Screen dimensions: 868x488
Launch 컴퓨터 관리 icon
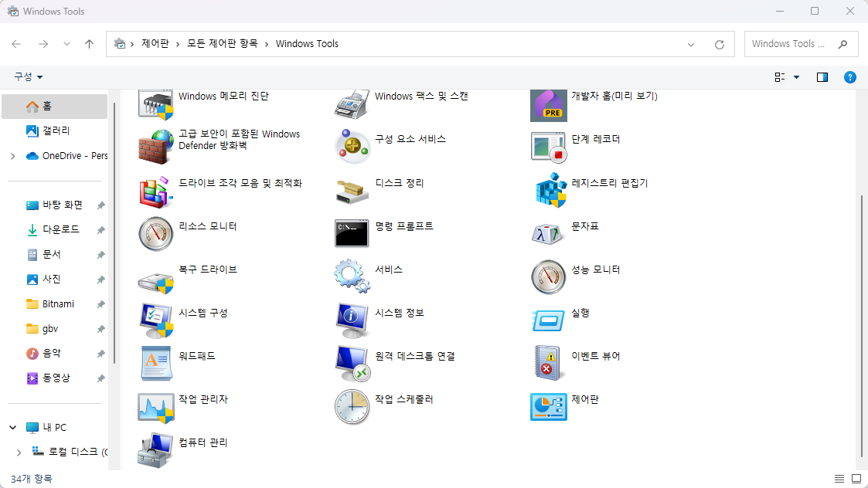155,450
